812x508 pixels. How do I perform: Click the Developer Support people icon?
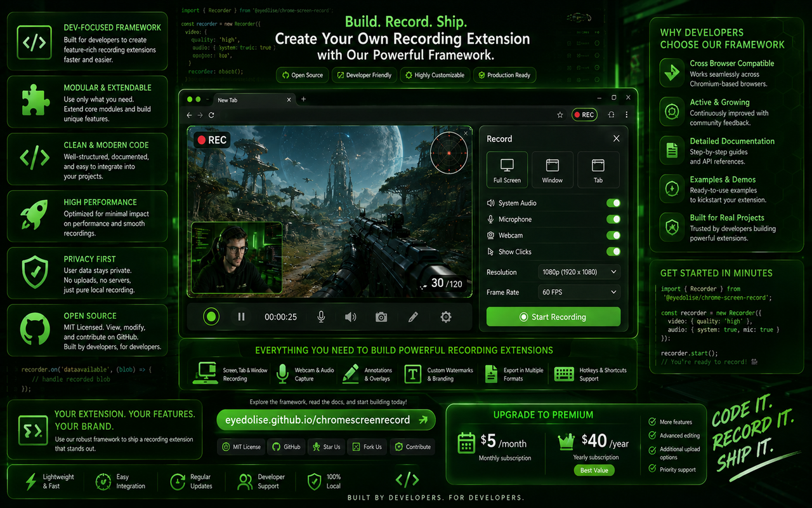[245, 481]
